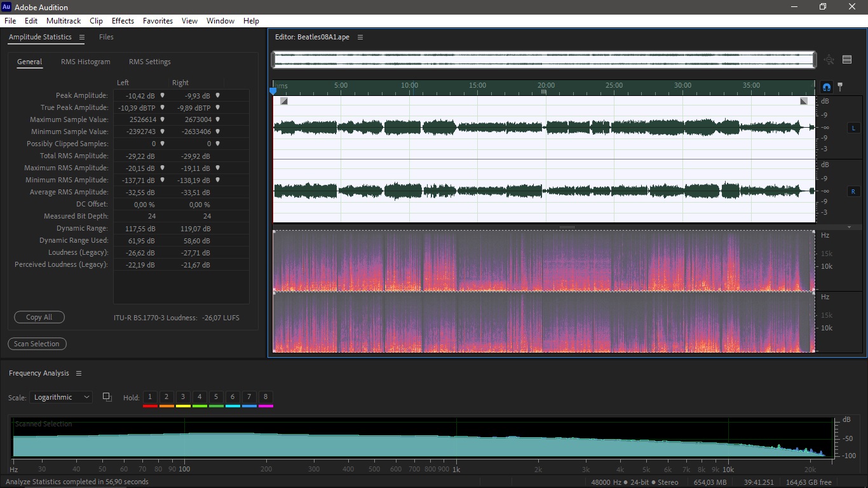
Task: Click the list view icon at top right
Action: pos(847,60)
